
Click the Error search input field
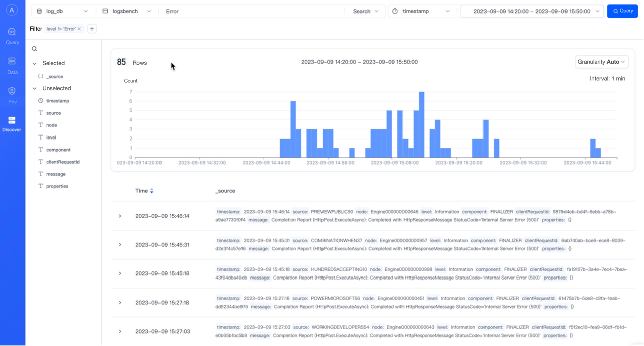click(x=252, y=11)
